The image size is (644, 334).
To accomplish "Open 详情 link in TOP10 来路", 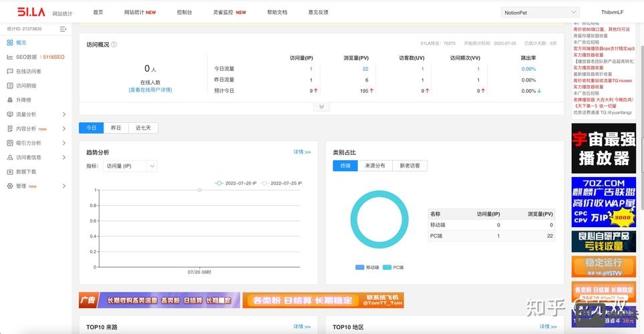I will (x=302, y=327).
